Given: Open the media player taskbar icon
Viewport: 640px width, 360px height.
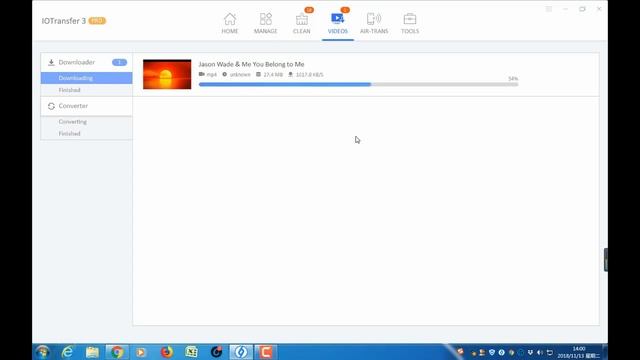Looking at the screenshot, I should coord(141,352).
